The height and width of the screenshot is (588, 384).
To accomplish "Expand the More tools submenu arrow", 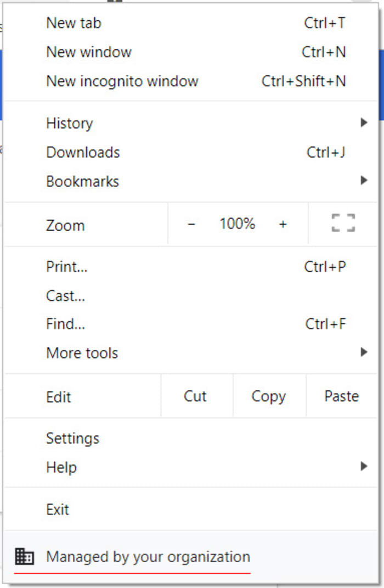I will point(363,352).
